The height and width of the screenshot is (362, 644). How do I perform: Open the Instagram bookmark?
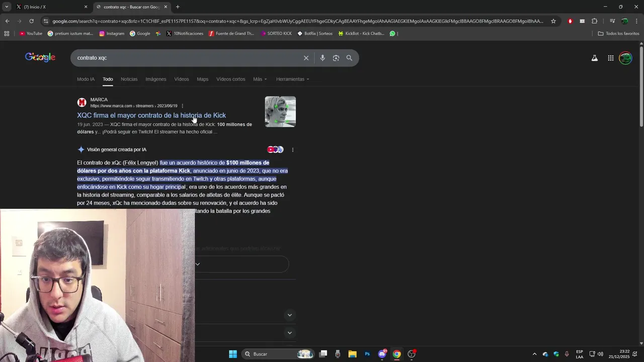(x=112, y=34)
